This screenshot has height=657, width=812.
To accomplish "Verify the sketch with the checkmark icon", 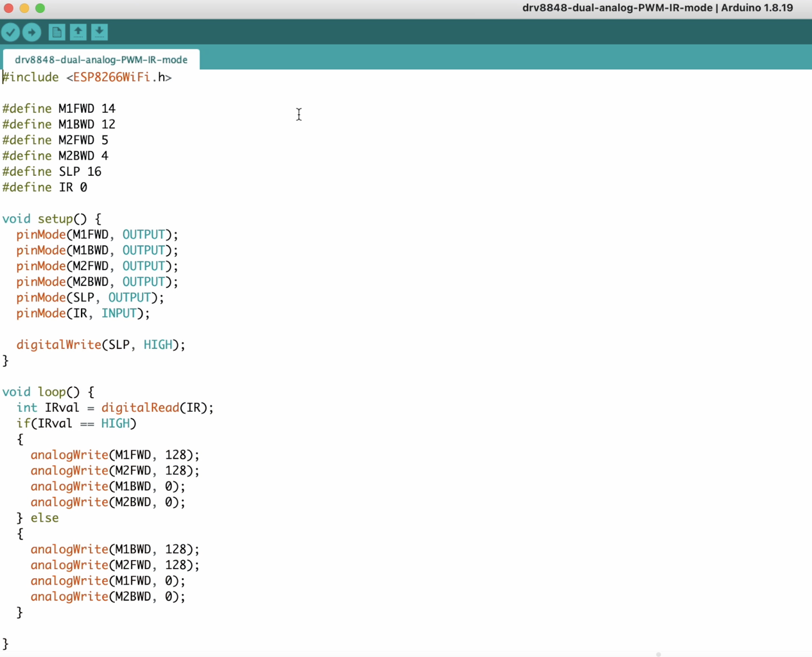I will 11,32.
